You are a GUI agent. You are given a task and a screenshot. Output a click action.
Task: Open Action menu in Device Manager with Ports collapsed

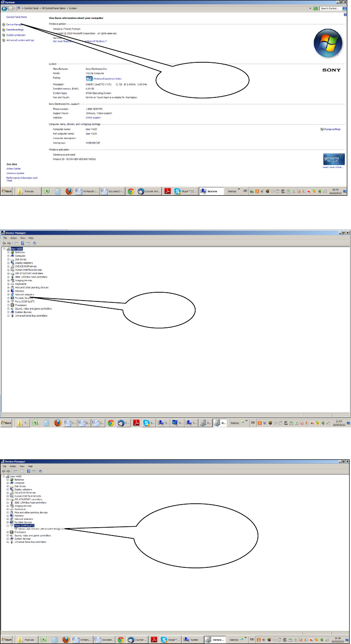14,238
